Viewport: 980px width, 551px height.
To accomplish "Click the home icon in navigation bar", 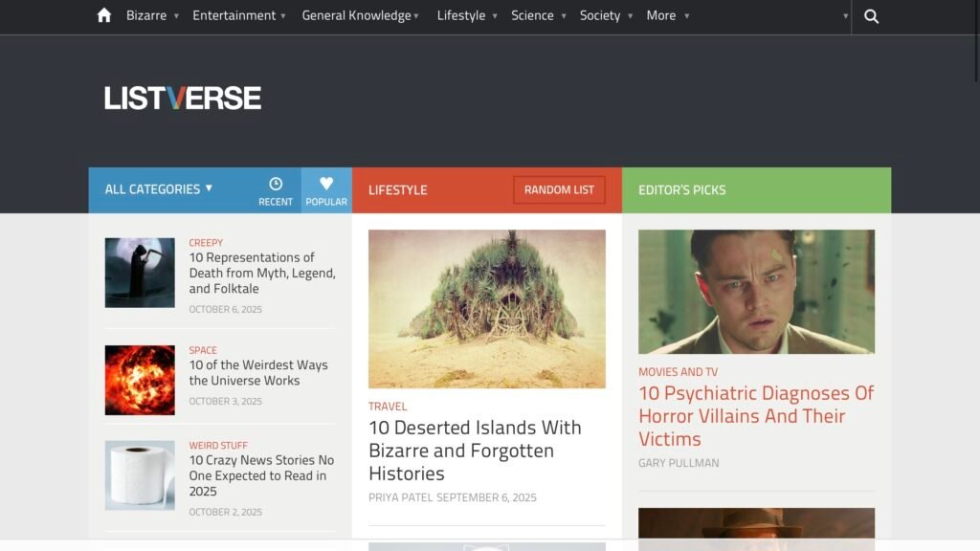I will coord(104,15).
